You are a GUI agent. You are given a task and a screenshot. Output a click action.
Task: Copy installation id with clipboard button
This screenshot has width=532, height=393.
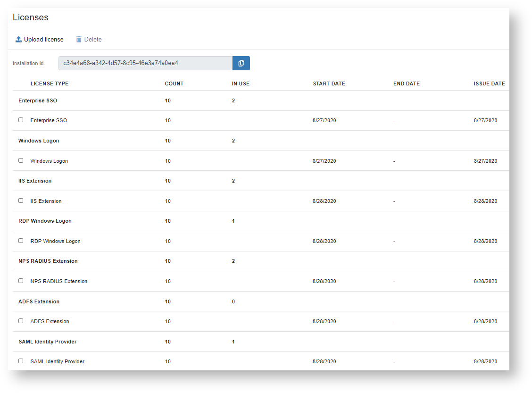(x=241, y=63)
